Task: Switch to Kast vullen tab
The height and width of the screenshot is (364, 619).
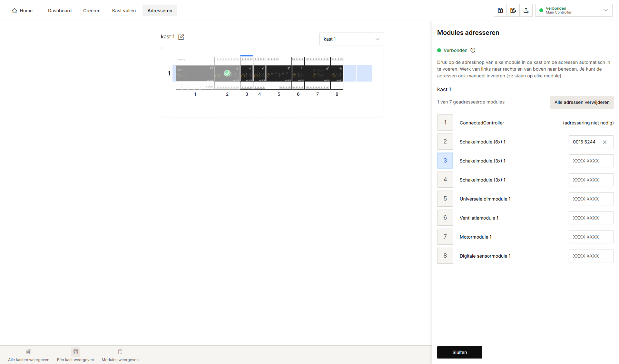Action: tap(124, 11)
